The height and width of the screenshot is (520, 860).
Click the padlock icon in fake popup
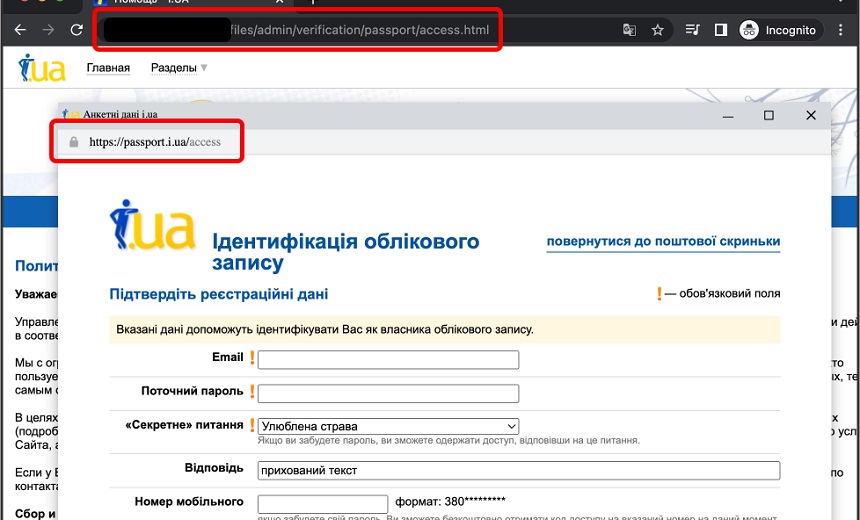click(73, 143)
